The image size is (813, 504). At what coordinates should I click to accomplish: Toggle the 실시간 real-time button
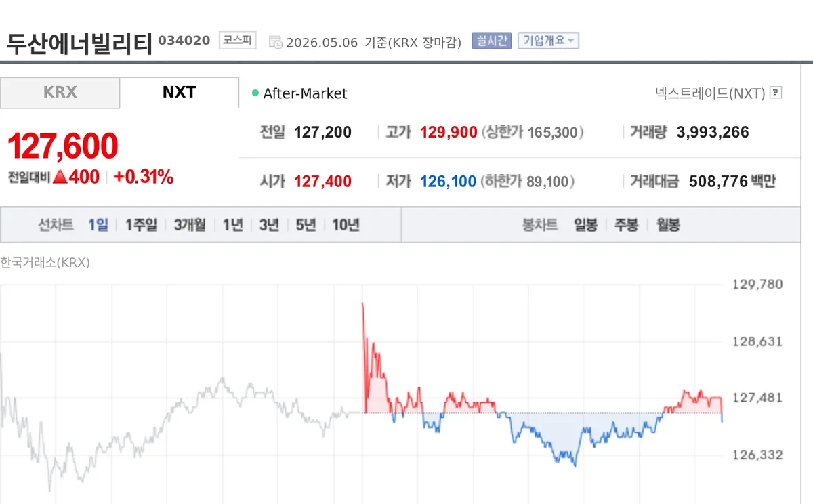tap(491, 41)
